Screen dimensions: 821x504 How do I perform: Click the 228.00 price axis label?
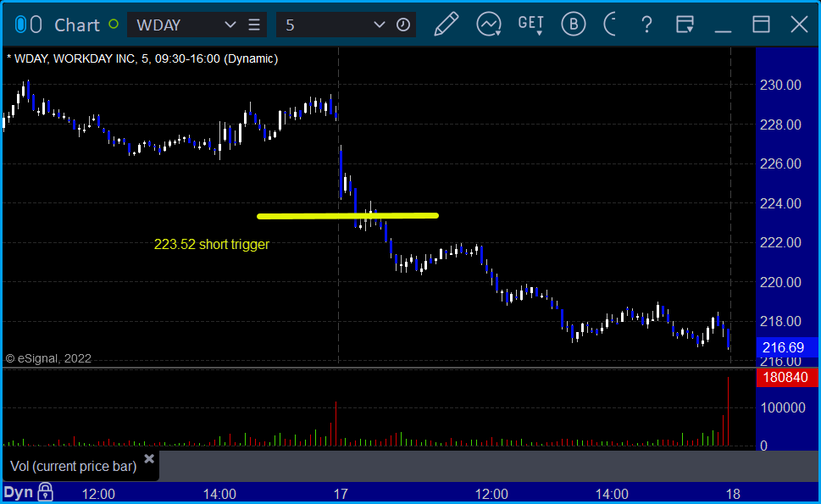780,125
